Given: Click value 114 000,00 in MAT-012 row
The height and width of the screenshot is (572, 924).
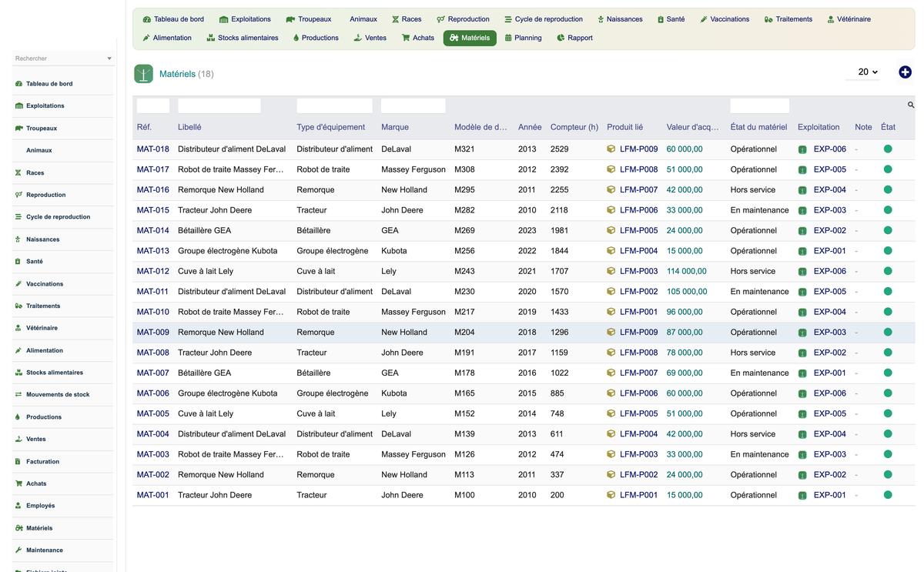Looking at the screenshot, I should pos(687,271).
